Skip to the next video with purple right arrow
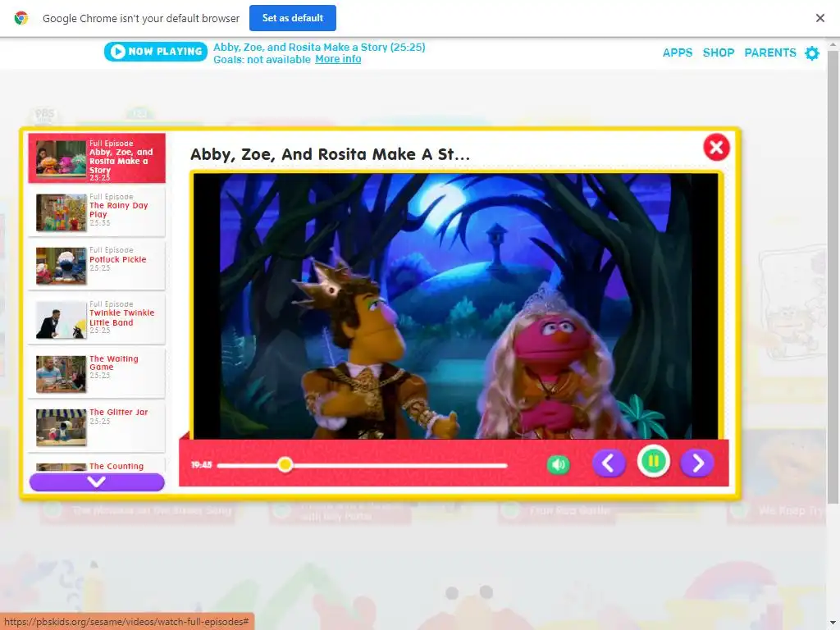Image resolution: width=840 pixels, height=630 pixels. (x=697, y=463)
